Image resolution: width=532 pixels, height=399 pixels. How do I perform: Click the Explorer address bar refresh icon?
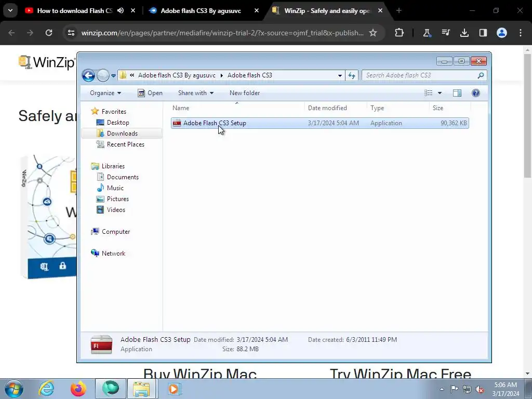[352, 75]
